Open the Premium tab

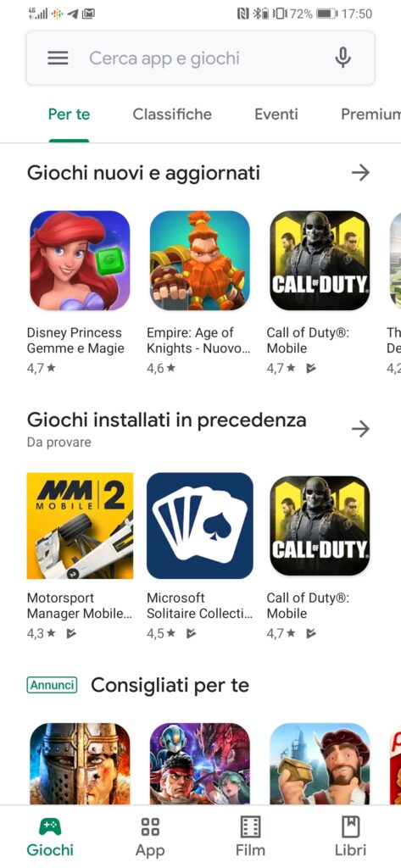tap(370, 114)
